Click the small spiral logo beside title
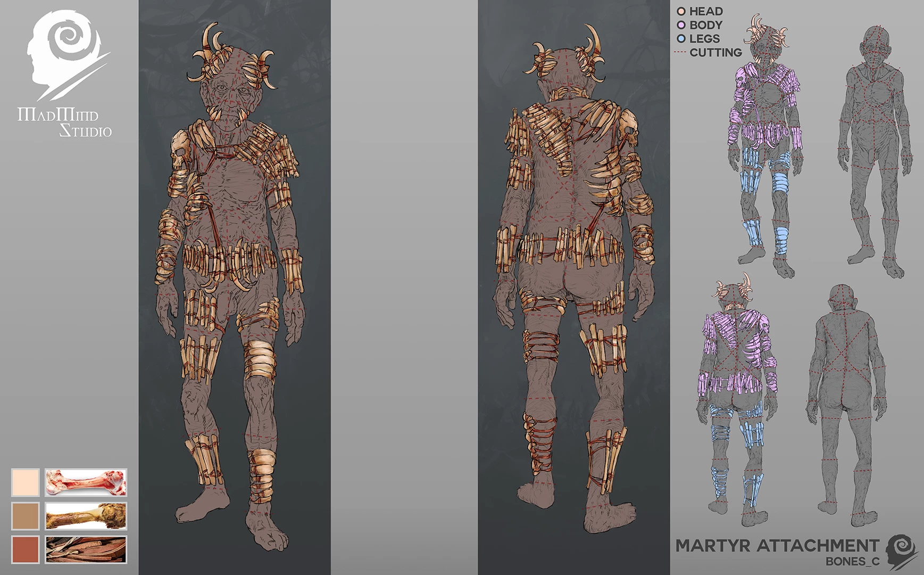The width and height of the screenshot is (924, 575). coord(901,553)
